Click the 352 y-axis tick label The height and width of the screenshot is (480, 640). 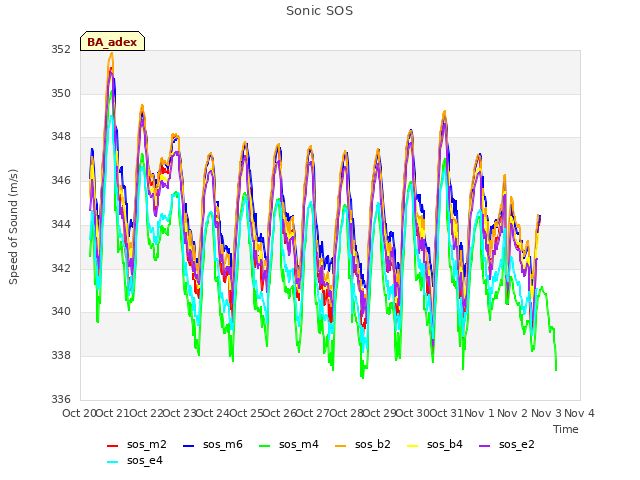pyautogui.click(x=61, y=49)
